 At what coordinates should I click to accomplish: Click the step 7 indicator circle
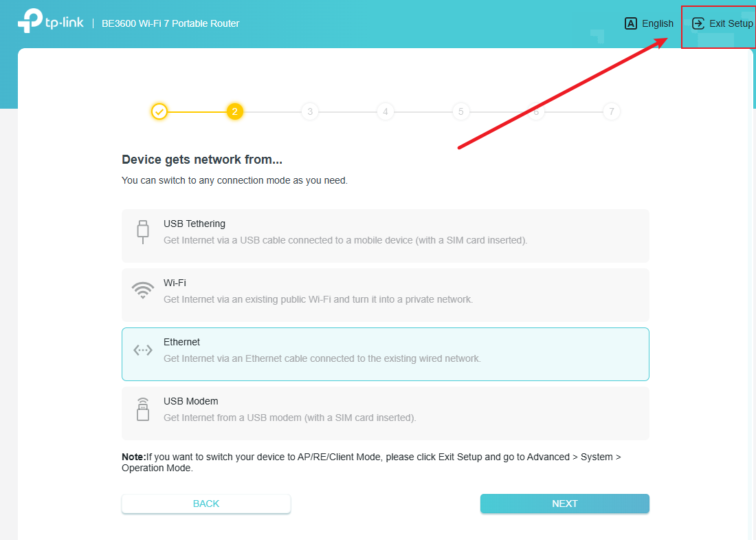[612, 111]
